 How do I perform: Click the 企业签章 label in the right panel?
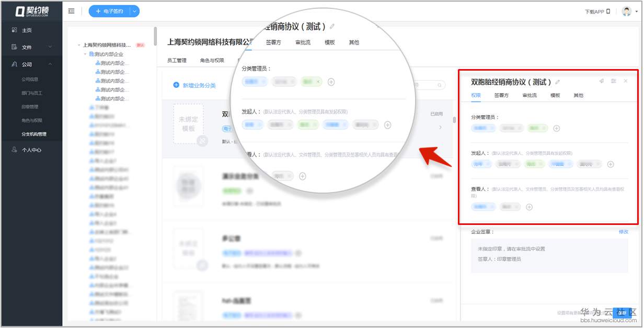(x=482, y=231)
